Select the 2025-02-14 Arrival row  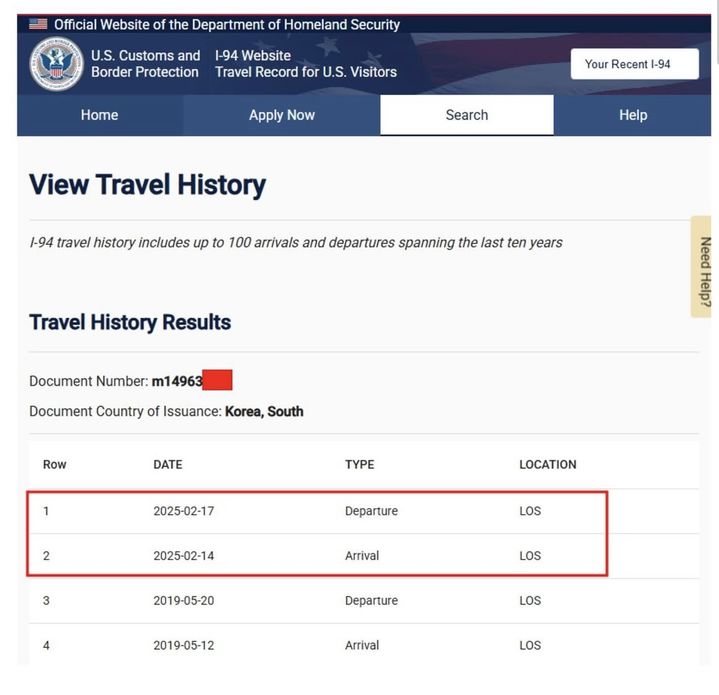(x=316, y=556)
